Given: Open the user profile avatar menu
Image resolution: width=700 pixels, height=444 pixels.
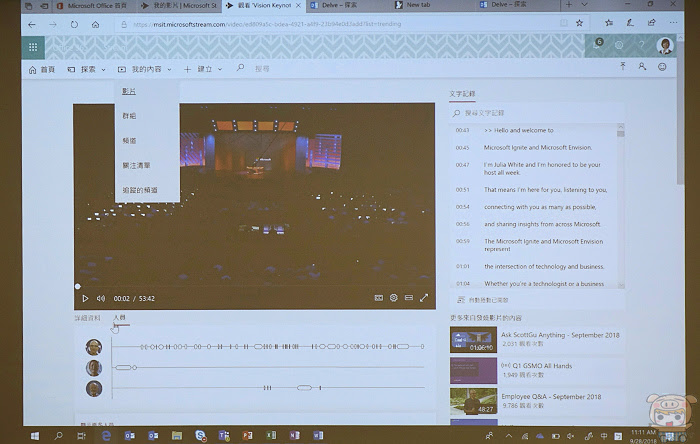Looking at the screenshot, I should coord(665,45).
